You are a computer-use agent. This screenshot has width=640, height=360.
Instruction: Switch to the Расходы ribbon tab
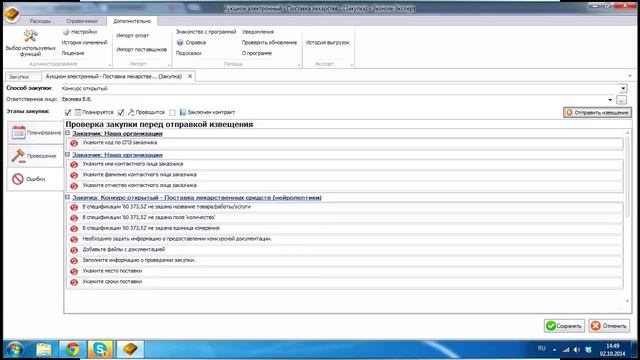40,21
